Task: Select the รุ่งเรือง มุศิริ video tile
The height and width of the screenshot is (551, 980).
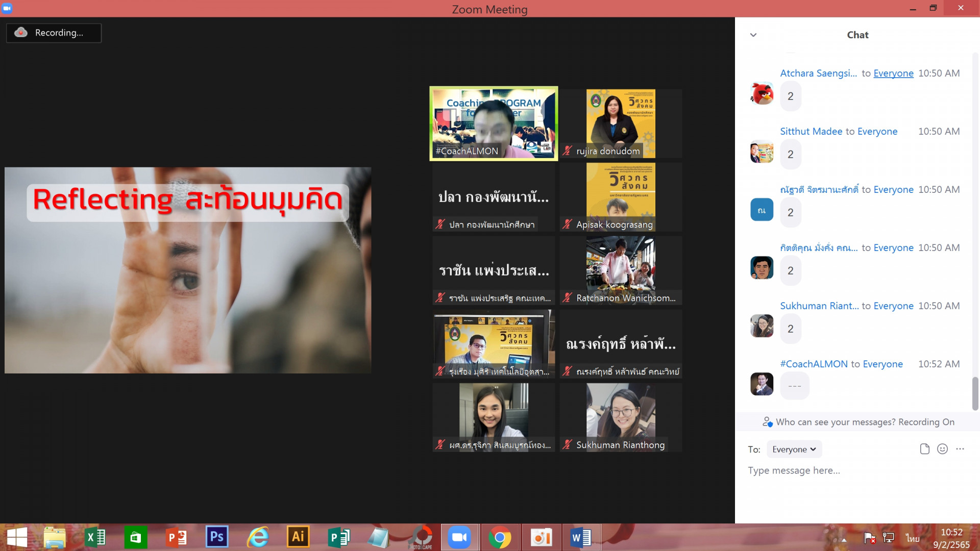Action: [x=494, y=344]
